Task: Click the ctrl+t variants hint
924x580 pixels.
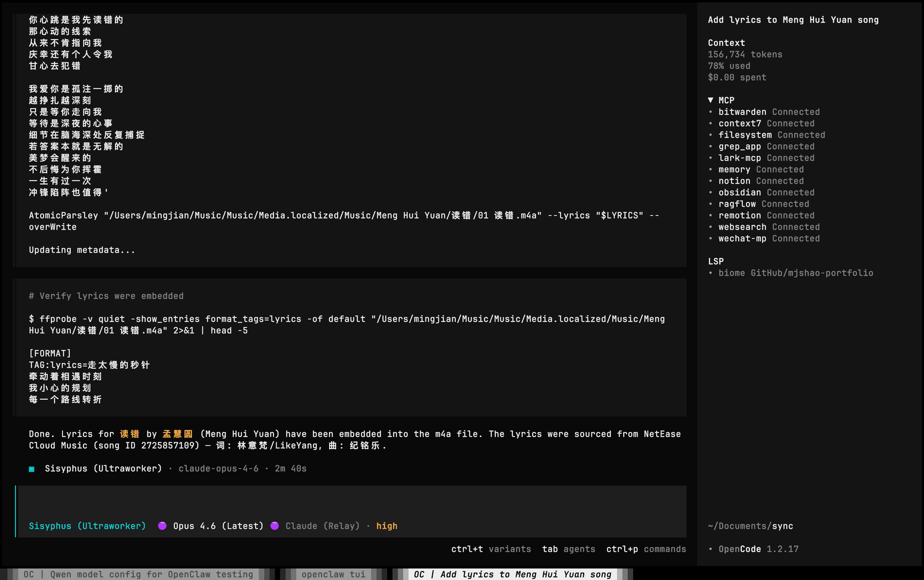Action: 491,549
